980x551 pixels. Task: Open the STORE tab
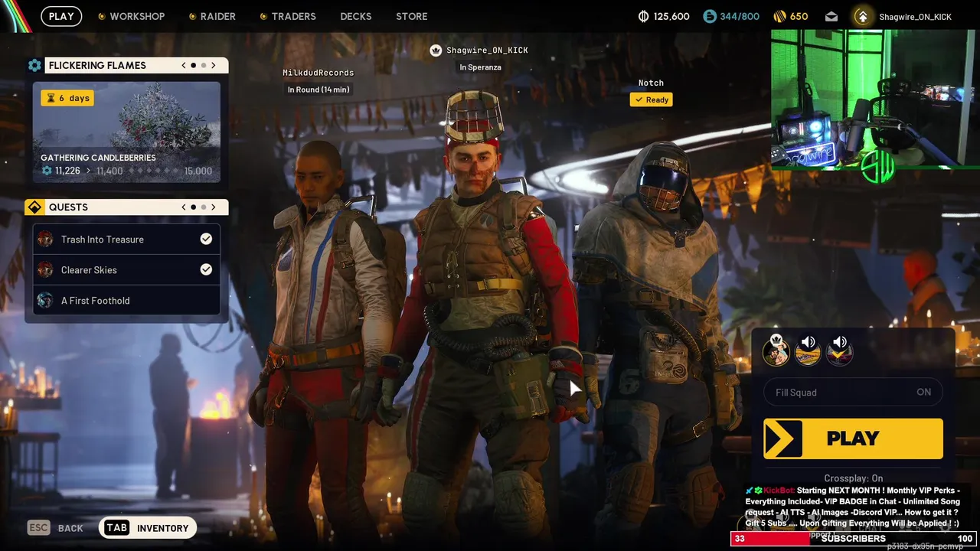412,16
